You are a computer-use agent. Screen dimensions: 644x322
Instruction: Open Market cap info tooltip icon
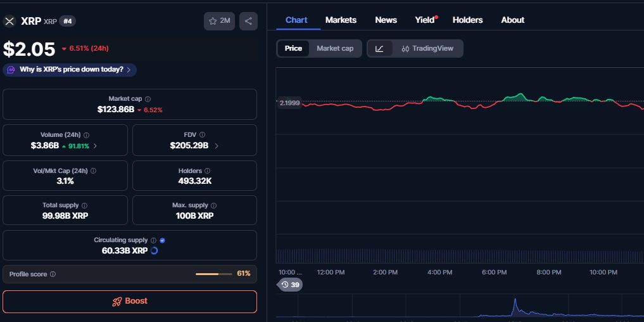148,99
